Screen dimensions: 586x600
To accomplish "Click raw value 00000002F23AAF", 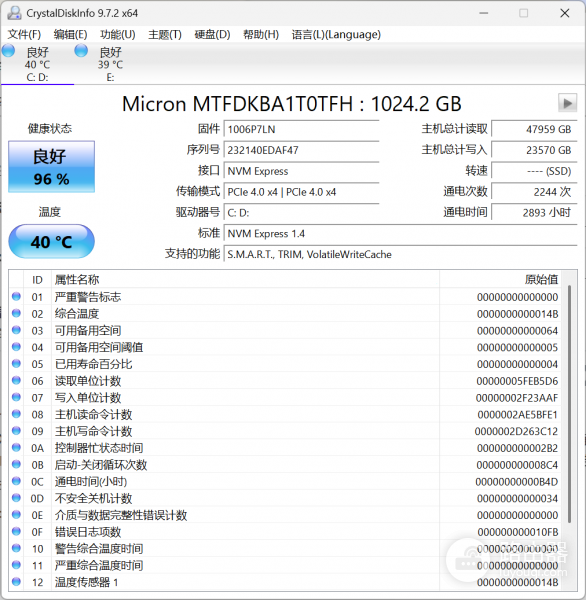I will [517, 398].
